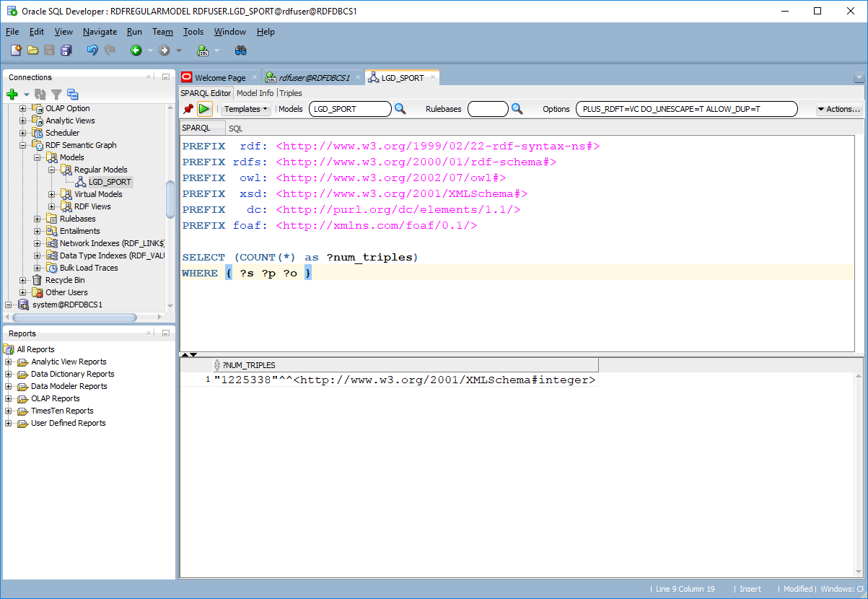This screenshot has height=599, width=868.
Task: Expand the RDF Views node
Action: [52, 206]
